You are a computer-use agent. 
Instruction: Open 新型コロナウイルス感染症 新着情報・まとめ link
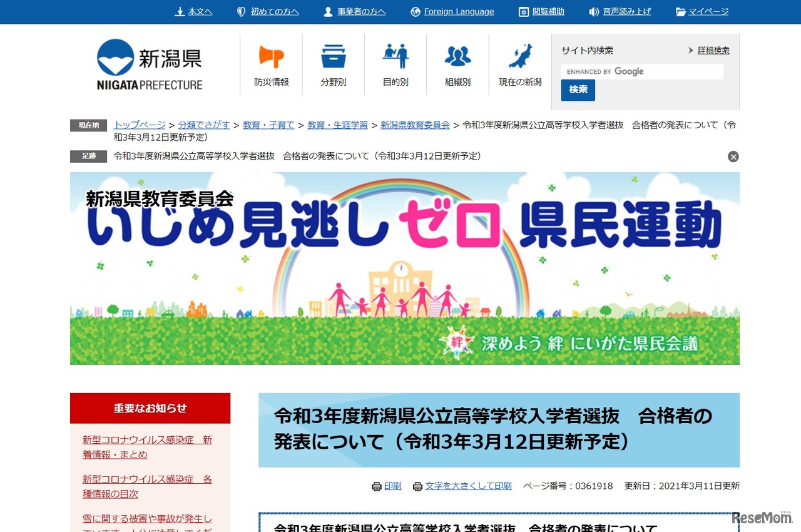(148, 448)
